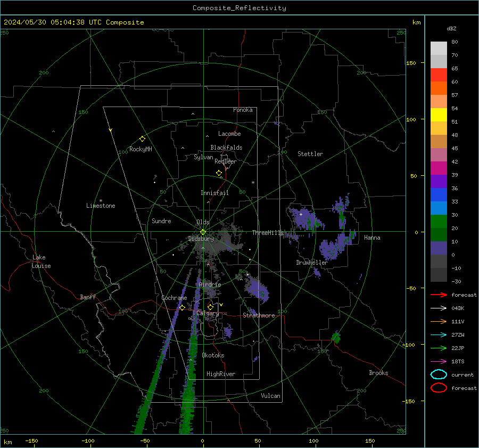
Task: Click the 'Innisfail' label
Action: (x=214, y=193)
